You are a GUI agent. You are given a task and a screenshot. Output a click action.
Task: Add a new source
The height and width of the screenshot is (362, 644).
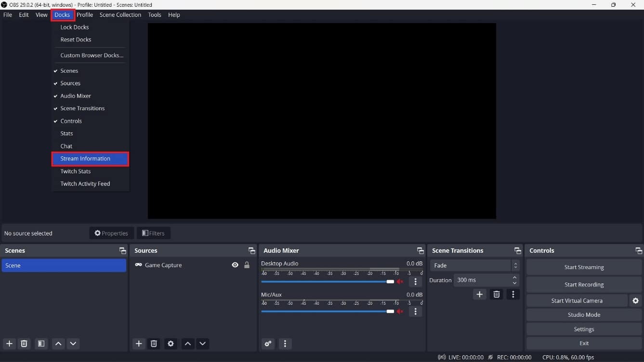pos(138,344)
